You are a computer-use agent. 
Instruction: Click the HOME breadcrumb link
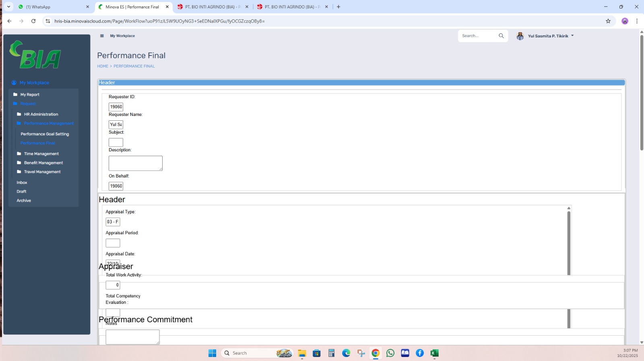(x=102, y=66)
